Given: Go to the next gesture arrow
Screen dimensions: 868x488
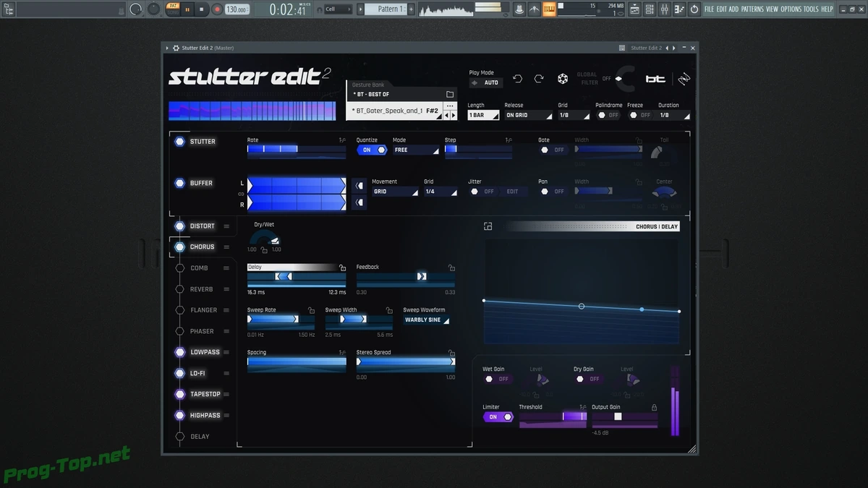Looking at the screenshot, I should tap(454, 115).
